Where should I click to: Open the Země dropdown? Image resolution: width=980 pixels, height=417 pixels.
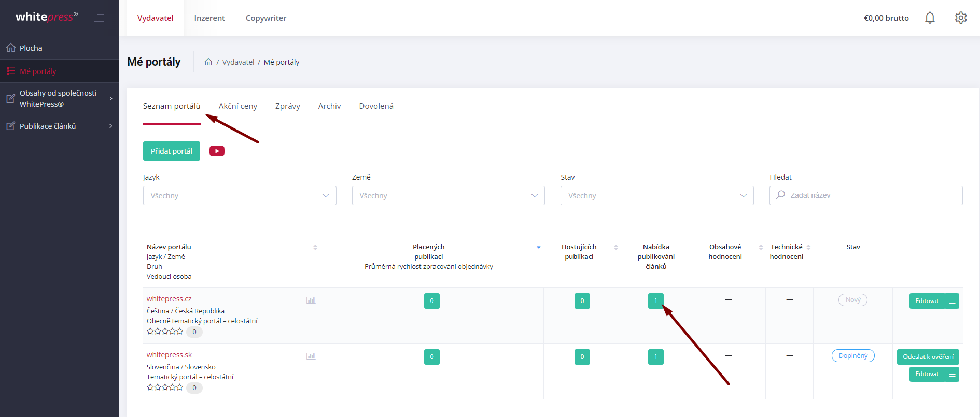click(x=449, y=196)
